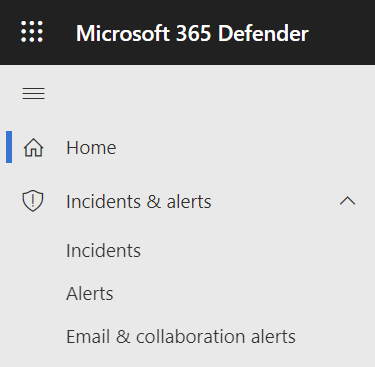Collapse the navigation hamburger menu

33,93
